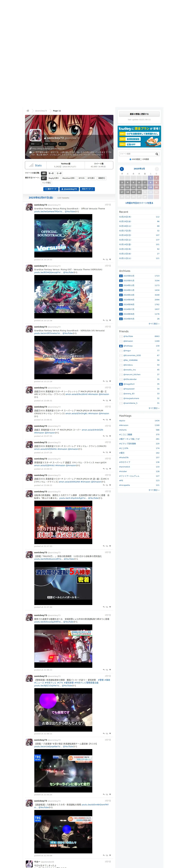Like the tweet posted at 23:14:50
The image size is (186, 868).
[110, 259]
